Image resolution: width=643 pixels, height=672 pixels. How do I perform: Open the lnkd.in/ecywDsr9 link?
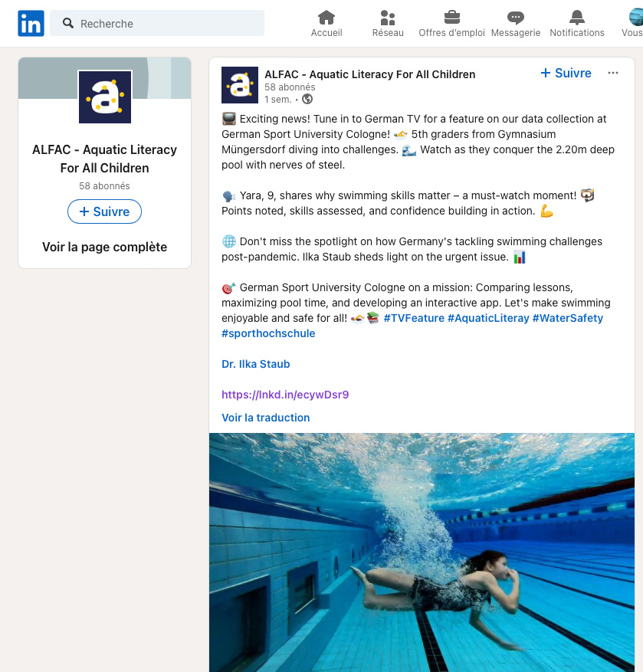[x=285, y=395]
